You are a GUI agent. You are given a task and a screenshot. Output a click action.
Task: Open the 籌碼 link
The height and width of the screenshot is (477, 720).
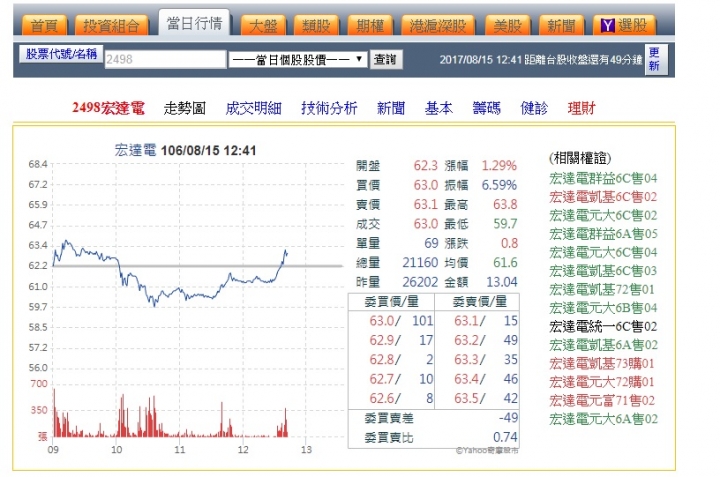click(x=486, y=108)
